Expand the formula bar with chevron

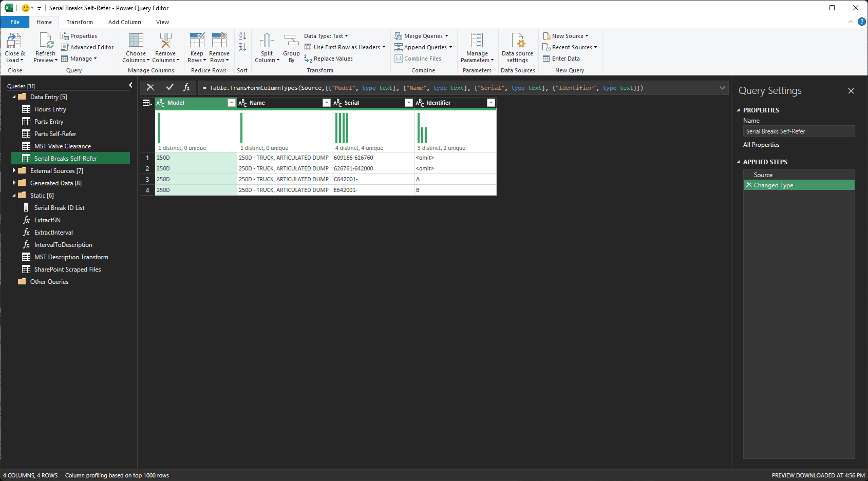pyautogui.click(x=722, y=88)
